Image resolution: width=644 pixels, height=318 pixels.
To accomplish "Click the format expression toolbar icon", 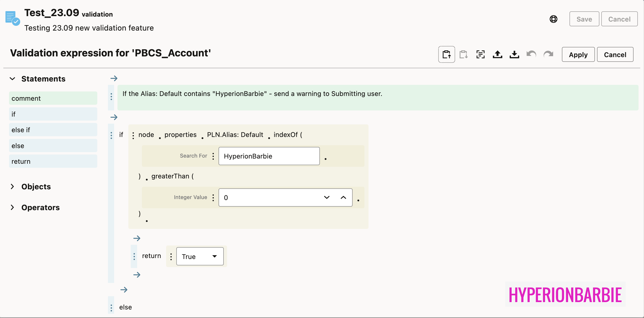I will coord(480,55).
